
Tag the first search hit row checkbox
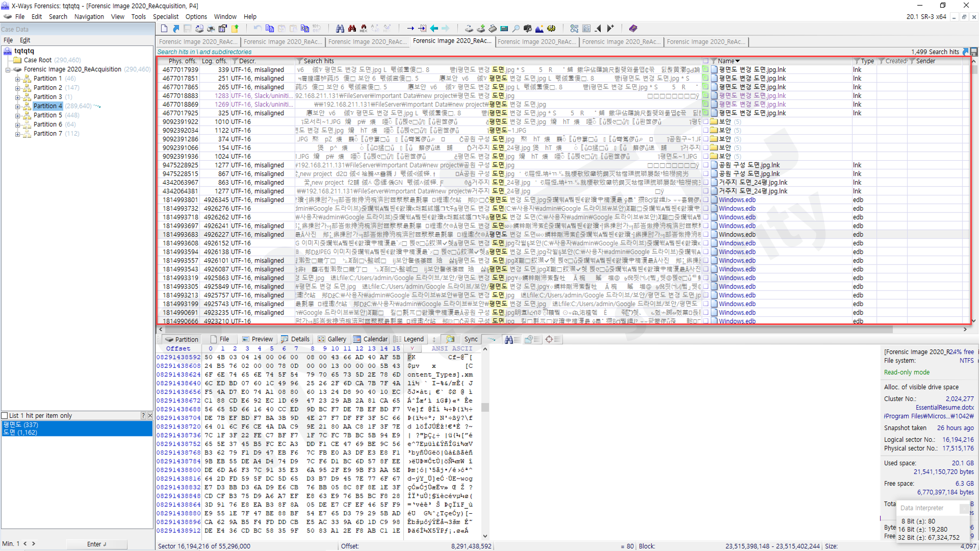705,70
